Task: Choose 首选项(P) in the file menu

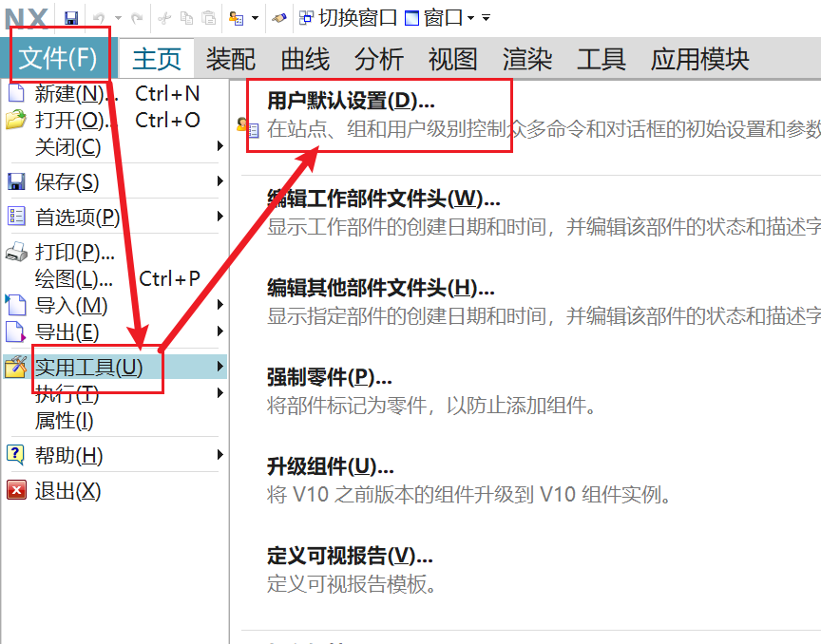Action: tap(114, 217)
